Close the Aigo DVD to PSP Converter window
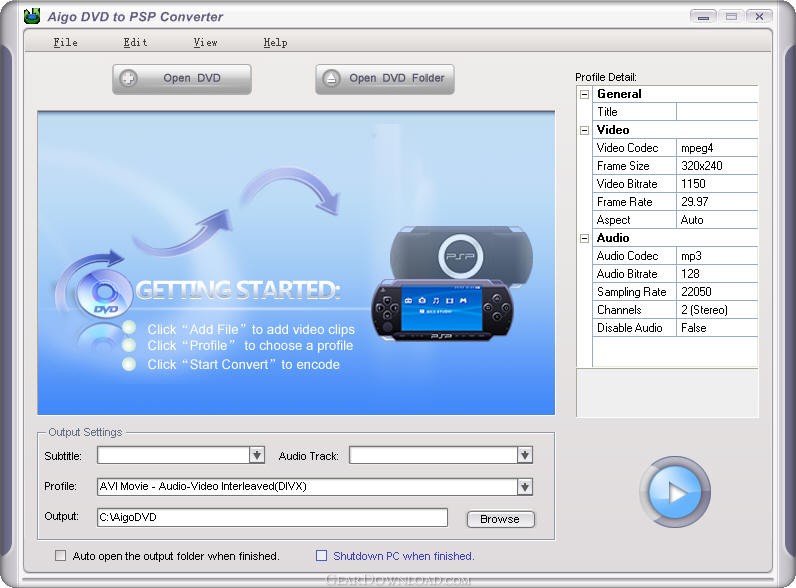This screenshot has width=796, height=588. pyautogui.click(x=759, y=17)
